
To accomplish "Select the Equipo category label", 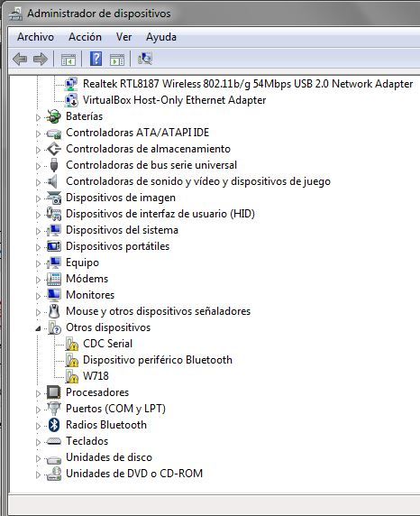I will (x=82, y=263).
